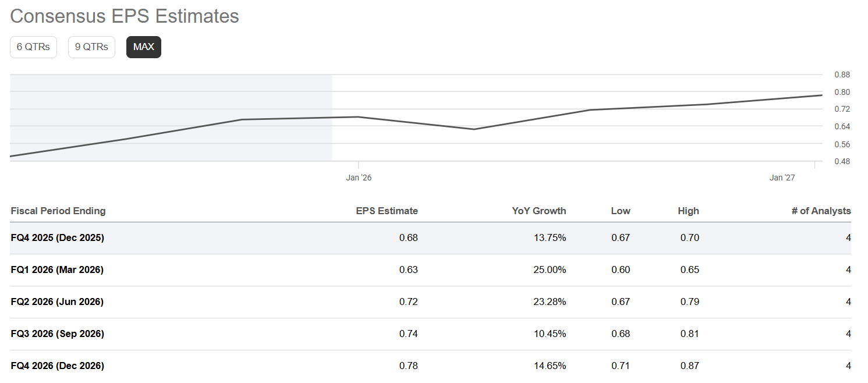Click the EPS Estimate column header
868x383 pixels.
click(387, 211)
